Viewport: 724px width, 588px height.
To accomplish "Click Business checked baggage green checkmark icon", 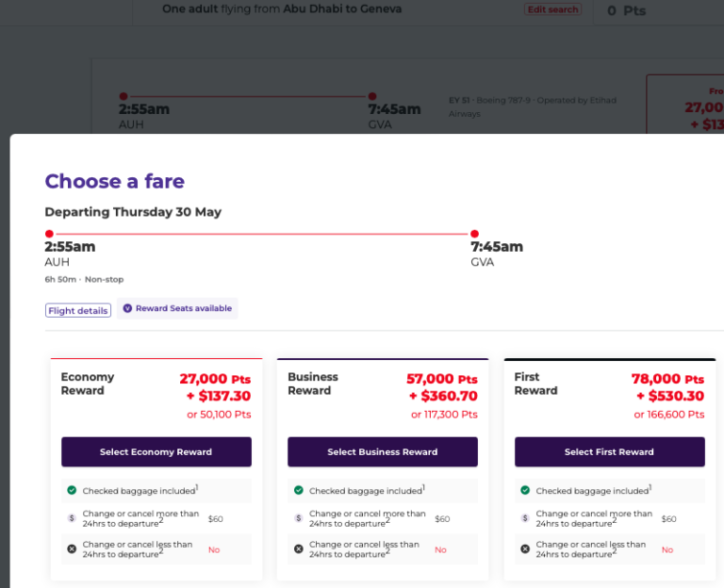I will pos(299,490).
